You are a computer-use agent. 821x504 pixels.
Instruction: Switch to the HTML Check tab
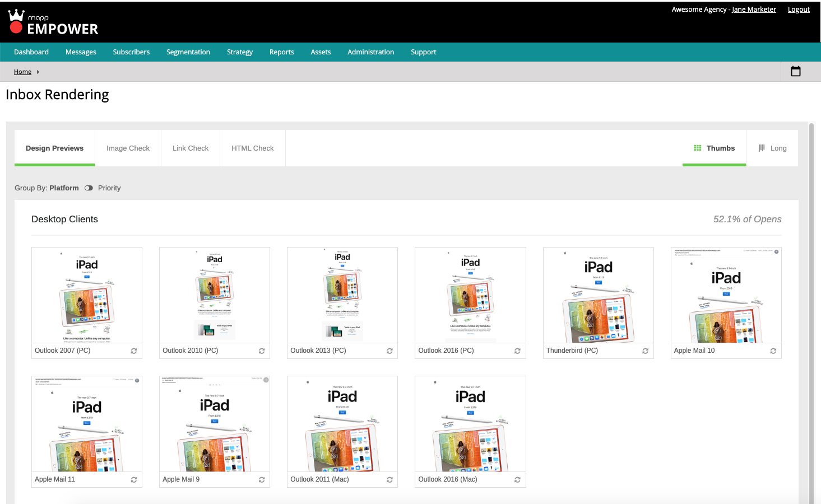pyautogui.click(x=253, y=148)
